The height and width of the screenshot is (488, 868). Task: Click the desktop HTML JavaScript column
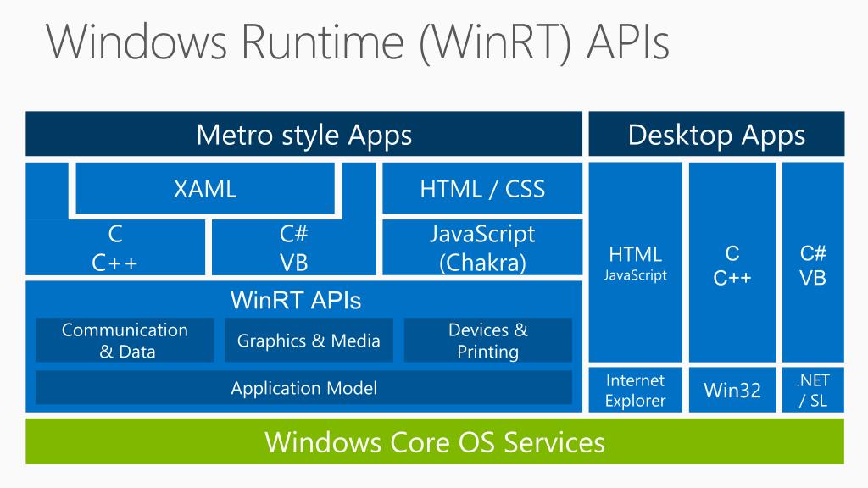[635, 263]
